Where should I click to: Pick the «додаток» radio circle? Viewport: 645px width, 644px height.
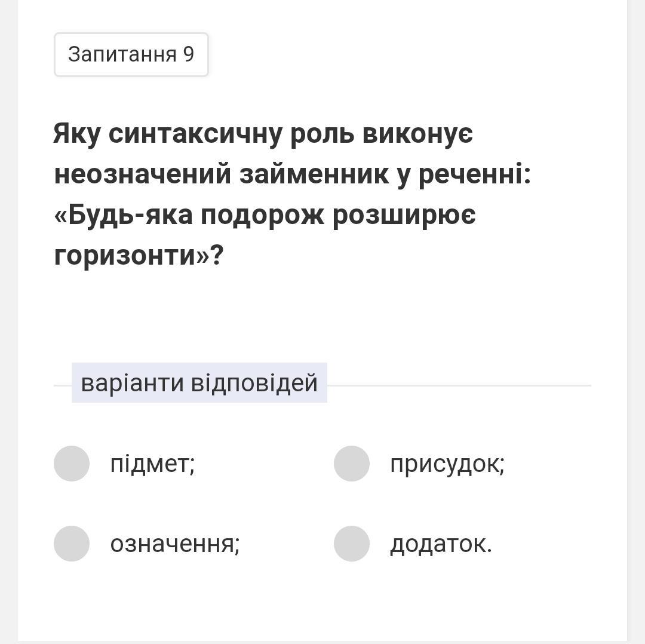click(352, 544)
